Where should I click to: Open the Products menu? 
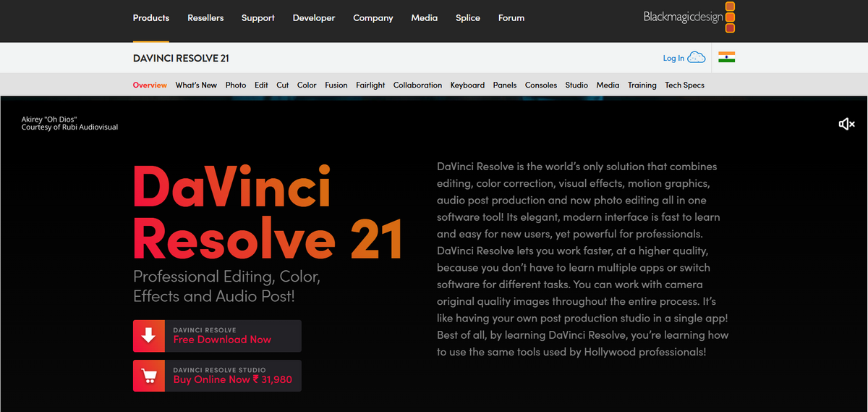151,18
